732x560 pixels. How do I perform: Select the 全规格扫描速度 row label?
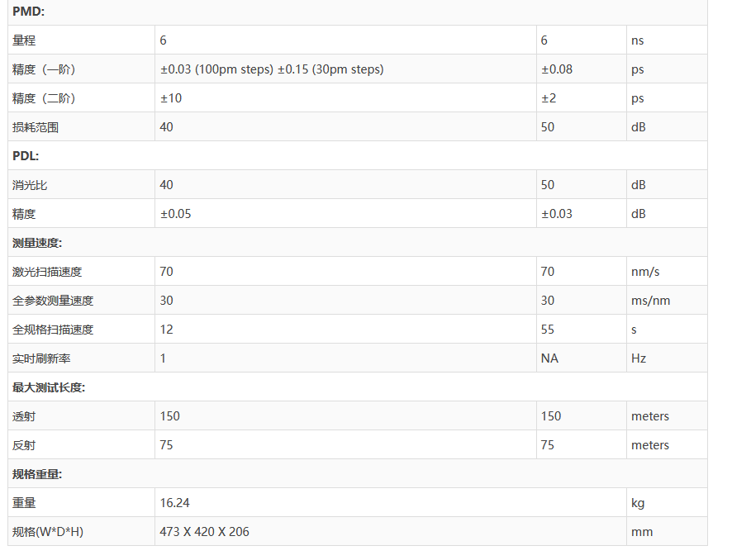53,330
